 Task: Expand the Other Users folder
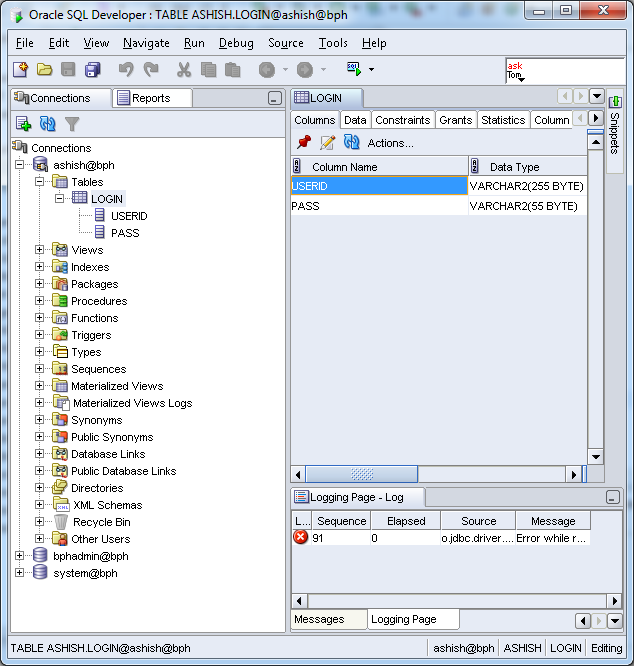pyautogui.click(x=39, y=538)
